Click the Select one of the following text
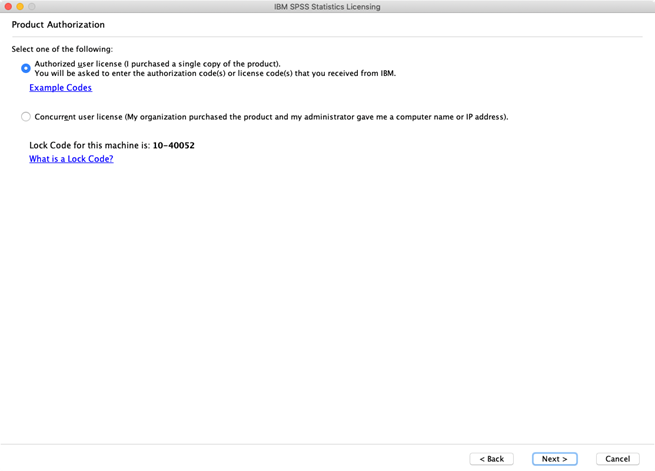 point(62,49)
